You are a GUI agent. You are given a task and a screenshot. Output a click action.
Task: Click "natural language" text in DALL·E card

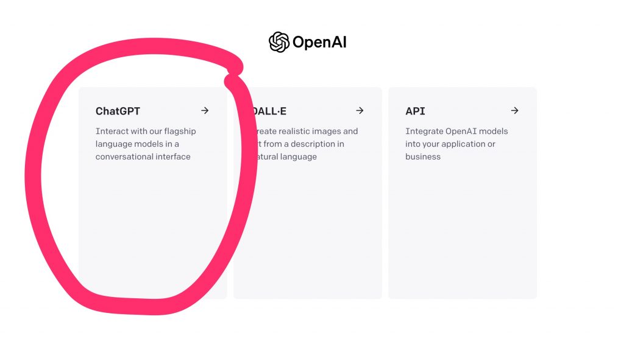click(286, 157)
